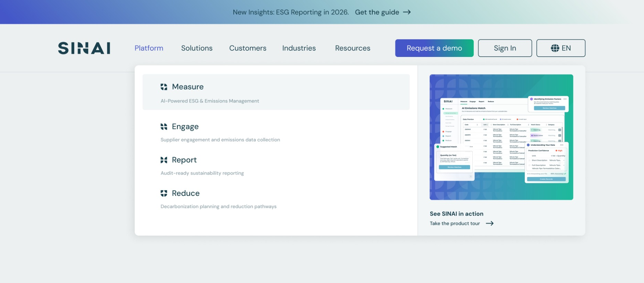Image resolution: width=644 pixels, height=283 pixels.
Task: Click the Reduce icon in the menu
Action: (x=164, y=193)
